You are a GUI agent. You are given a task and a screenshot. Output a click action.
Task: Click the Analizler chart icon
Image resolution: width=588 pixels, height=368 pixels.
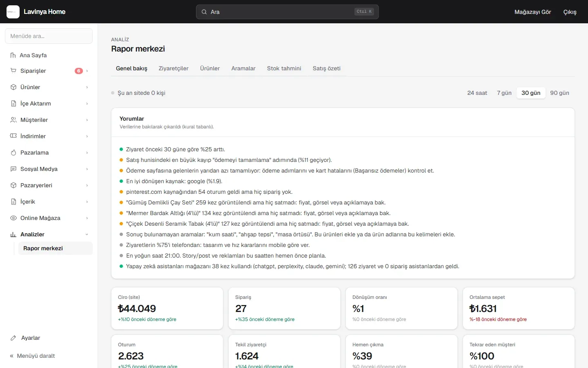tap(13, 234)
